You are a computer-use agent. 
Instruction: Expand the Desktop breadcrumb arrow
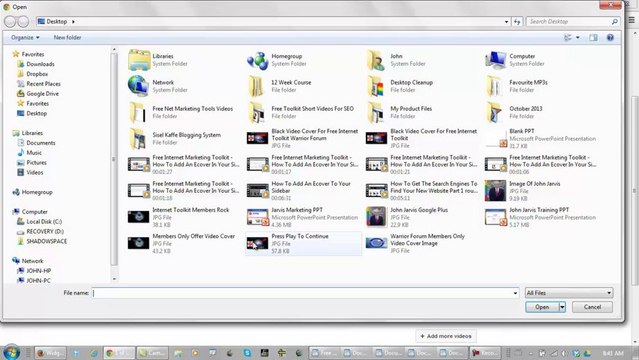(x=73, y=22)
